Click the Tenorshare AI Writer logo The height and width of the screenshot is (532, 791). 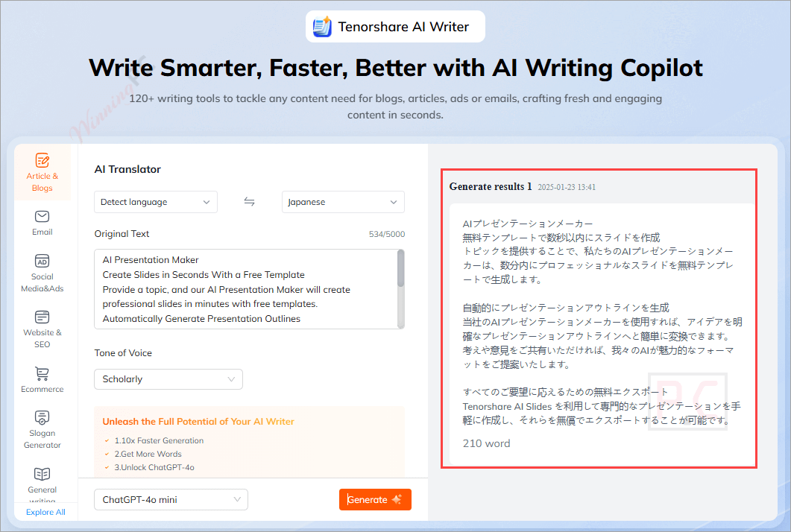395,26
